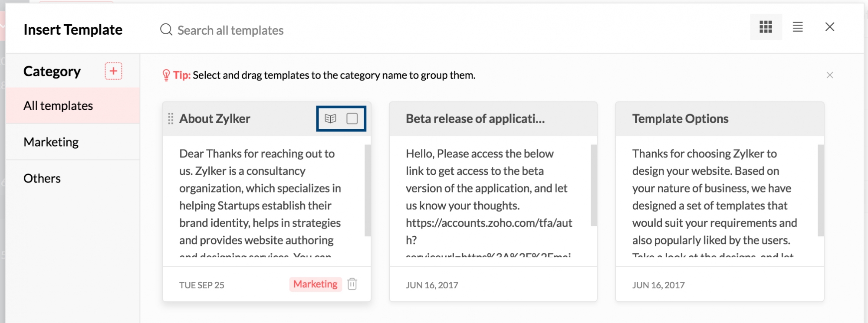Add a new category with plus icon
The image size is (868, 323).
(113, 71)
